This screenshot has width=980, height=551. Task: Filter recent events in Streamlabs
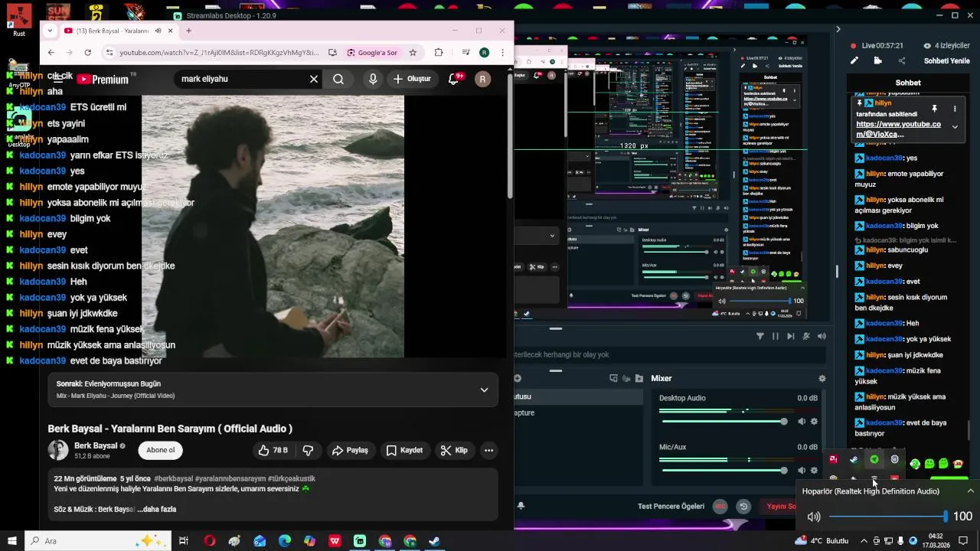pos(759,336)
